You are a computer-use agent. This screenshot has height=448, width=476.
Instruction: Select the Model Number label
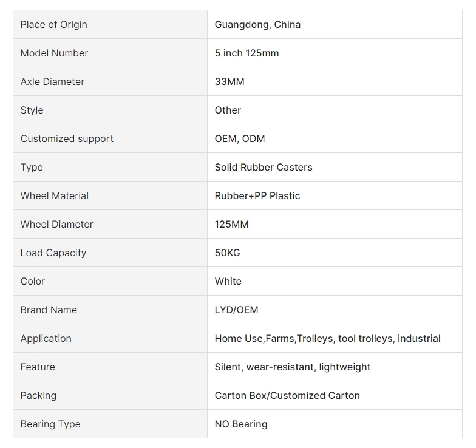click(x=54, y=53)
